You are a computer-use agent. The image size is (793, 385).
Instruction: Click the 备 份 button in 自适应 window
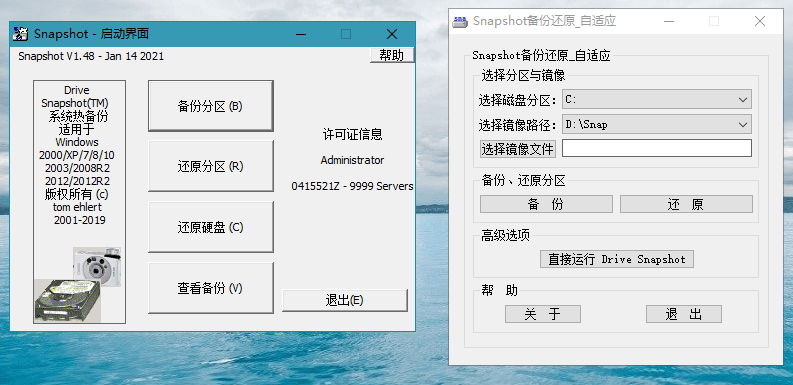546,204
